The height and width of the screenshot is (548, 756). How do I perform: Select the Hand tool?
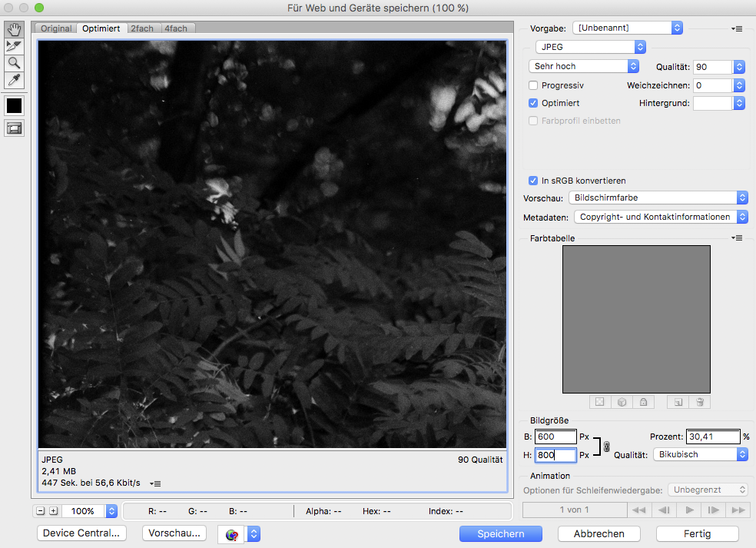(x=14, y=30)
